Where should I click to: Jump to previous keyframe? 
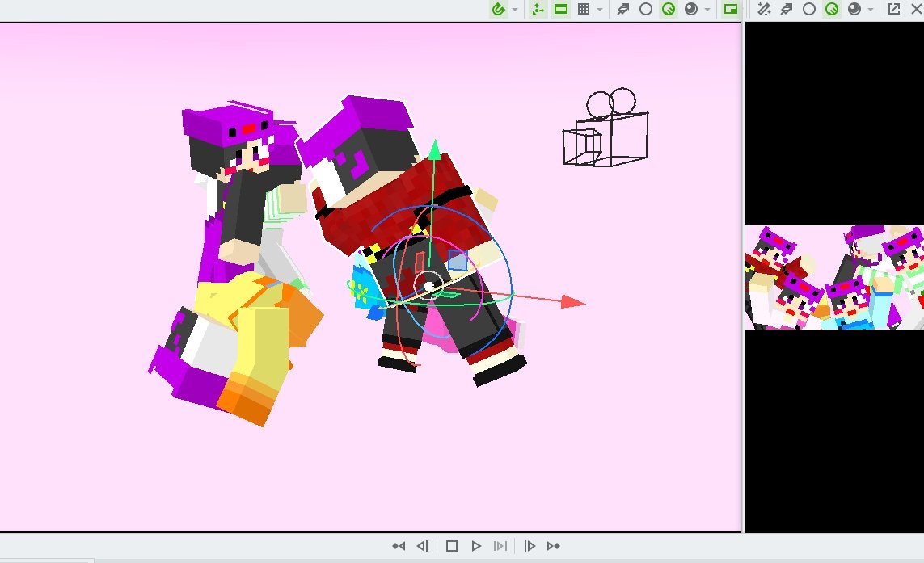(399, 546)
